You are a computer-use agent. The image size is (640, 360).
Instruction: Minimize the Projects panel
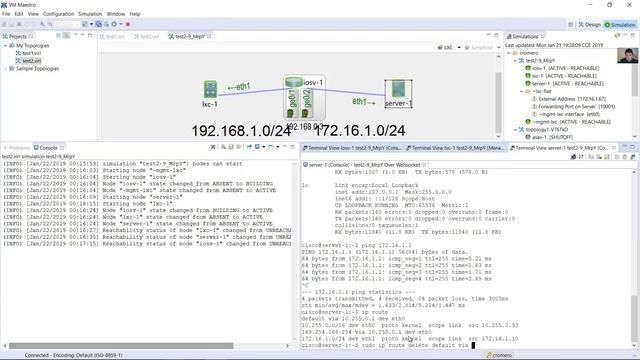[82, 36]
